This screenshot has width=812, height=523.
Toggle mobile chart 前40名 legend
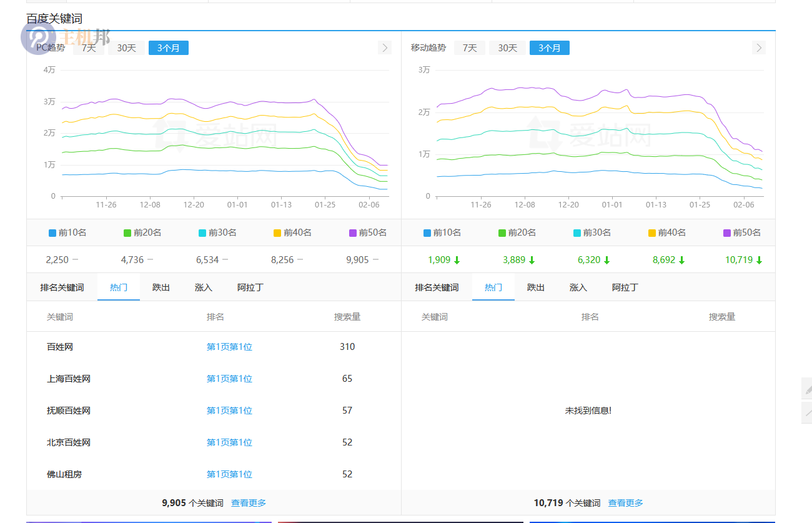coord(667,232)
